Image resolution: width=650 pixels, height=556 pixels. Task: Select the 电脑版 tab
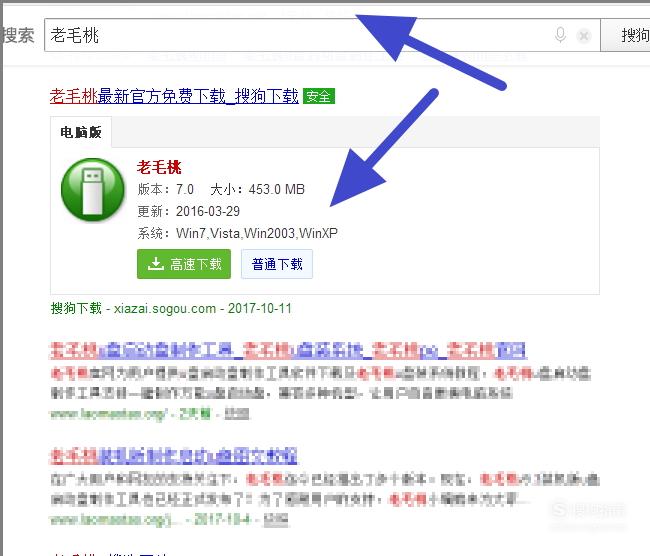coord(81,132)
